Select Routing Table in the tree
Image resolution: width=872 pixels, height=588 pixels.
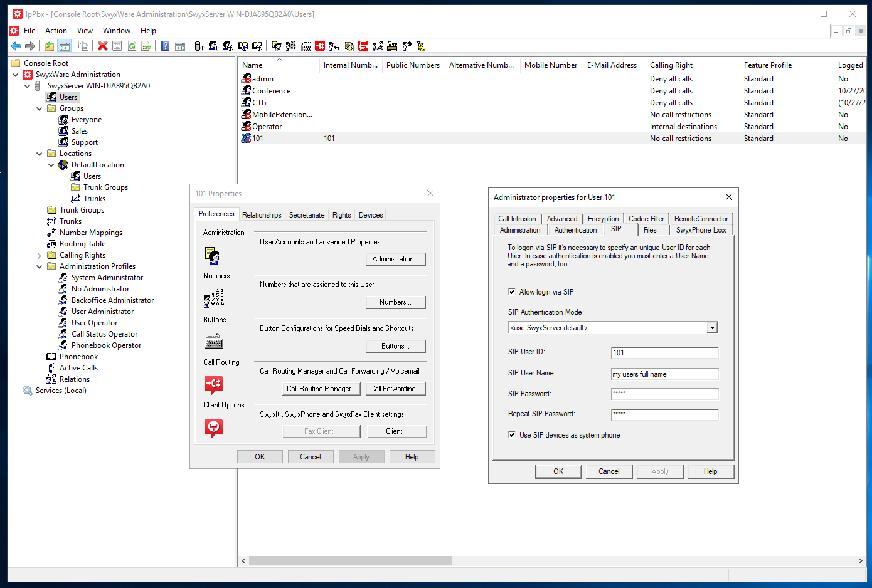click(x=82, y=244)
